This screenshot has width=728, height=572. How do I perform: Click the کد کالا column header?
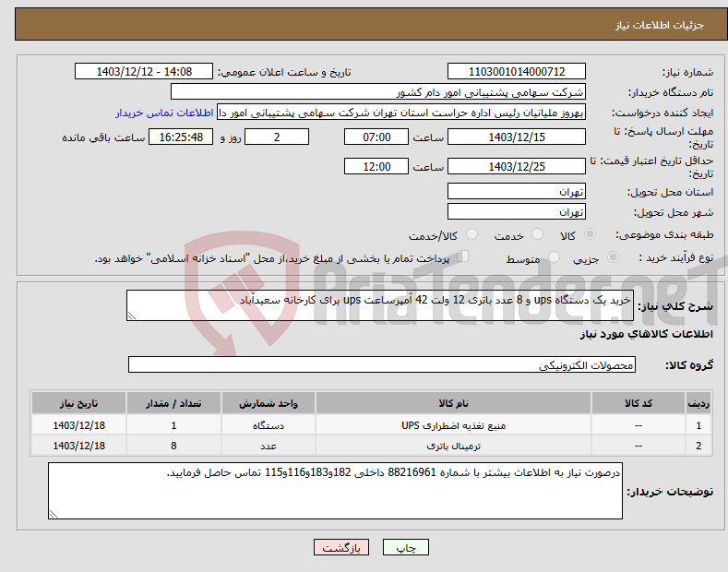pyautogui.click(x=638, y=403)
